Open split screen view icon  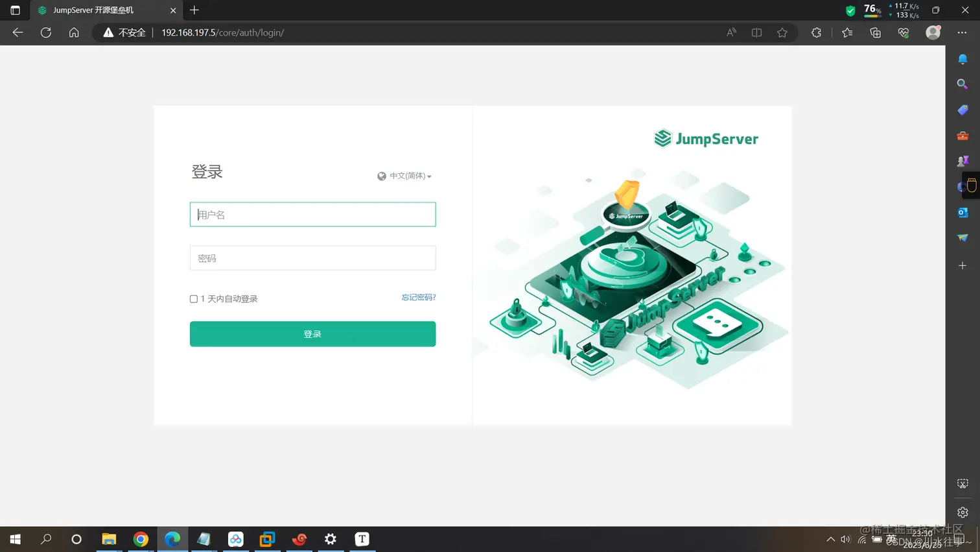756,32
